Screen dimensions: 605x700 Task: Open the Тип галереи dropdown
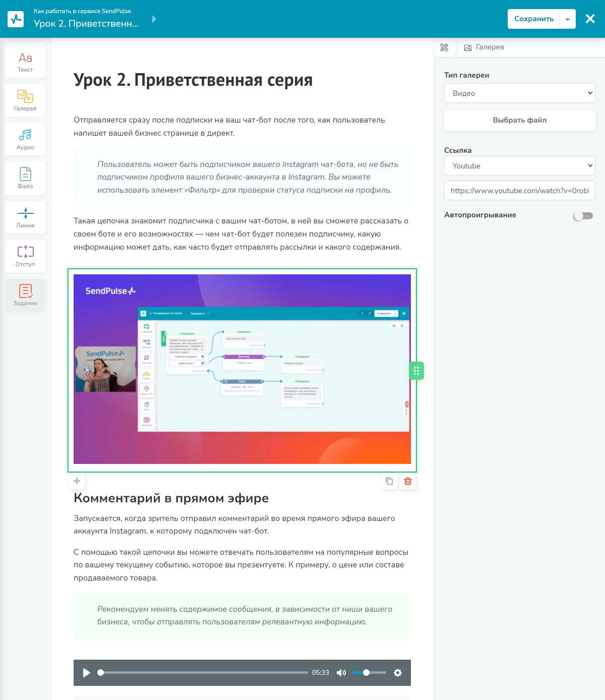tap(519, 93)
